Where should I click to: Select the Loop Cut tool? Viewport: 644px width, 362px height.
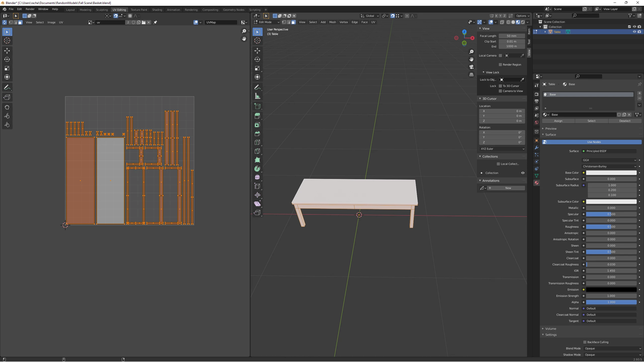(x=257, y=142)
